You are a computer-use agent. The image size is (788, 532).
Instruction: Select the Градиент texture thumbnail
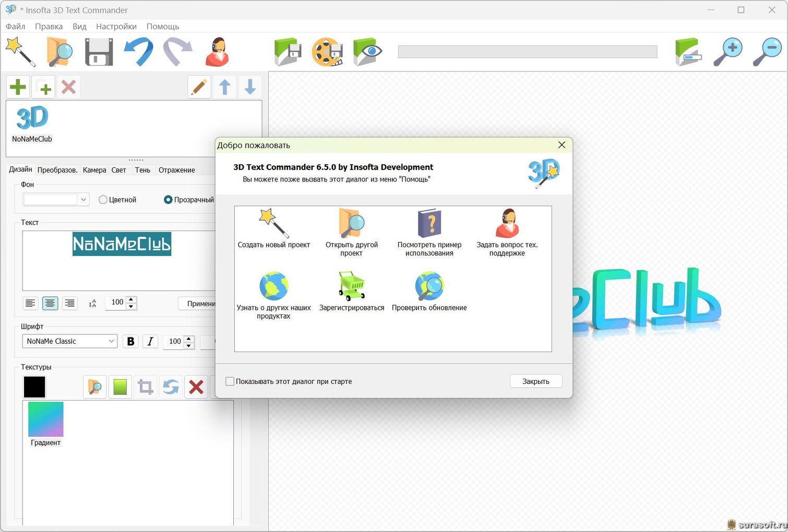[46, 424]
